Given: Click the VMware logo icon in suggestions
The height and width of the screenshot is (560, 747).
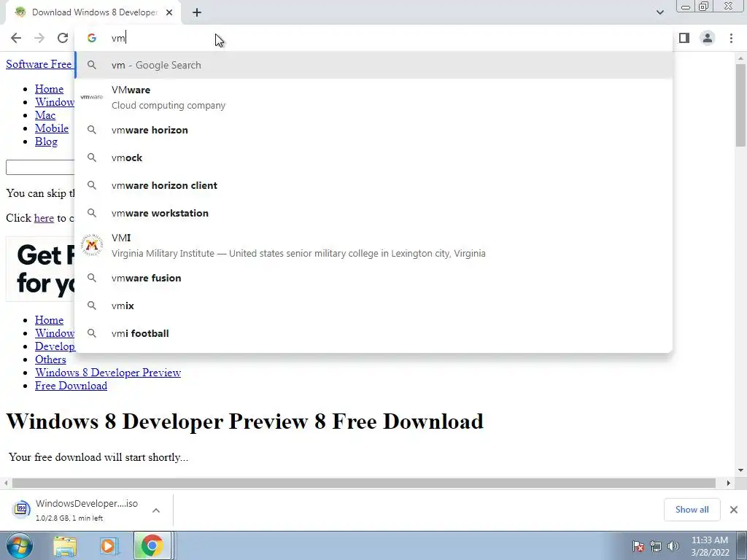Looking at the screenshot, I should tap(91, 97).
